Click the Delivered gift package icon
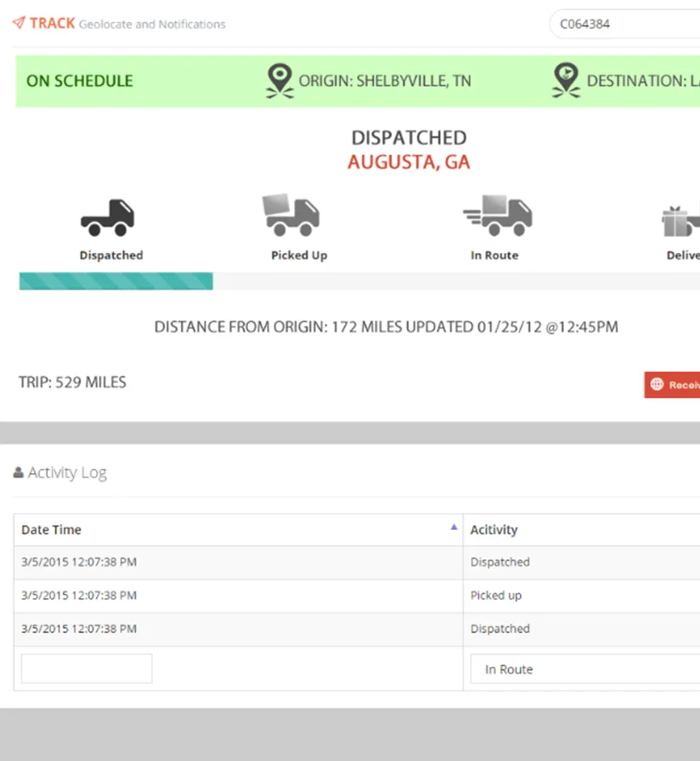Screen dimensions: 700x761 coord(675,219)
